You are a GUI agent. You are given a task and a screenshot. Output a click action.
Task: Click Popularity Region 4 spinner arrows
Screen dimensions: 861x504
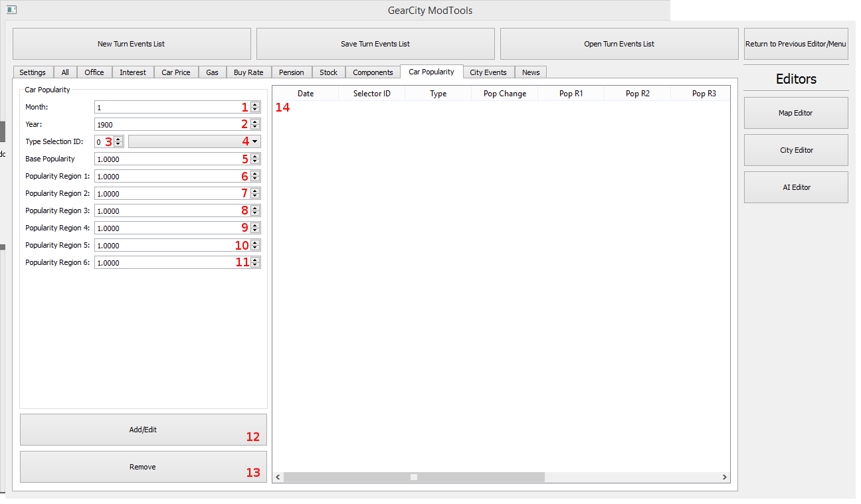(255, 228)
